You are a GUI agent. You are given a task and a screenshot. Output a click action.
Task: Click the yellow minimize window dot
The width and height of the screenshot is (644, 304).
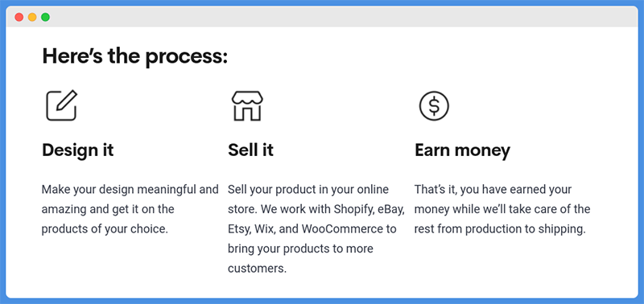(x=32, y=17)
